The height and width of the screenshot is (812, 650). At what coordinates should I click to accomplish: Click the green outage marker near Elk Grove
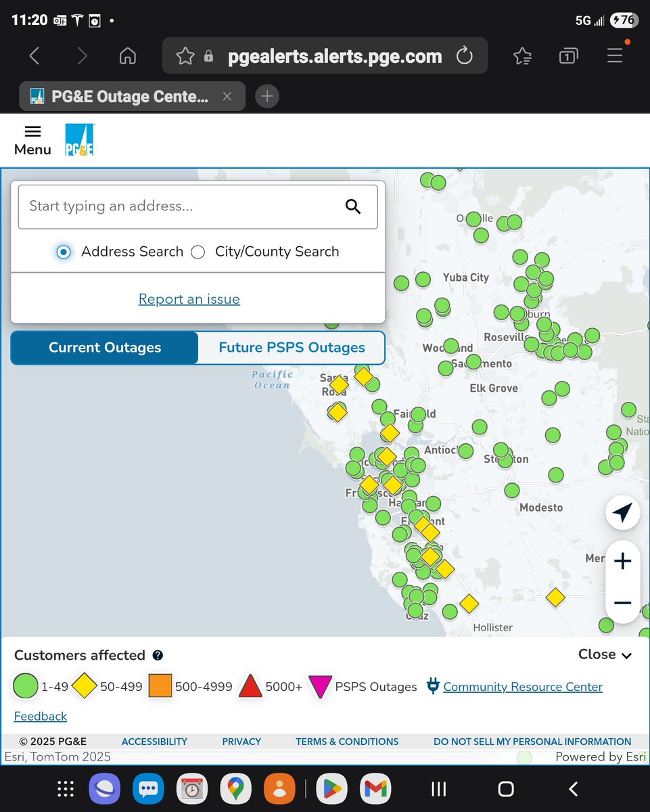point(549,398)
